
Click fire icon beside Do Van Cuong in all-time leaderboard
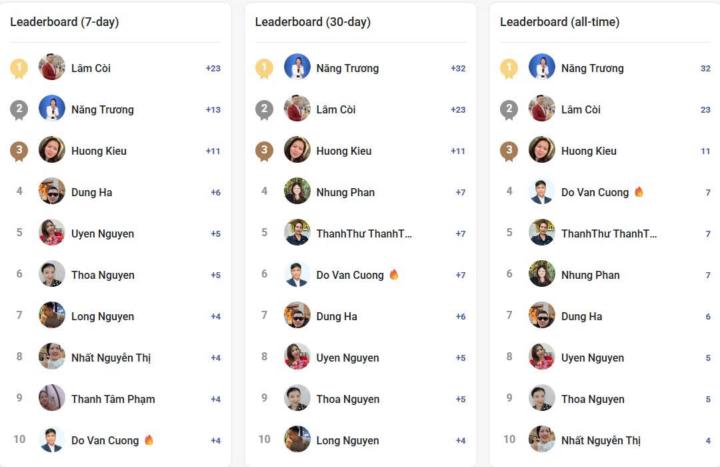point(639,192)
